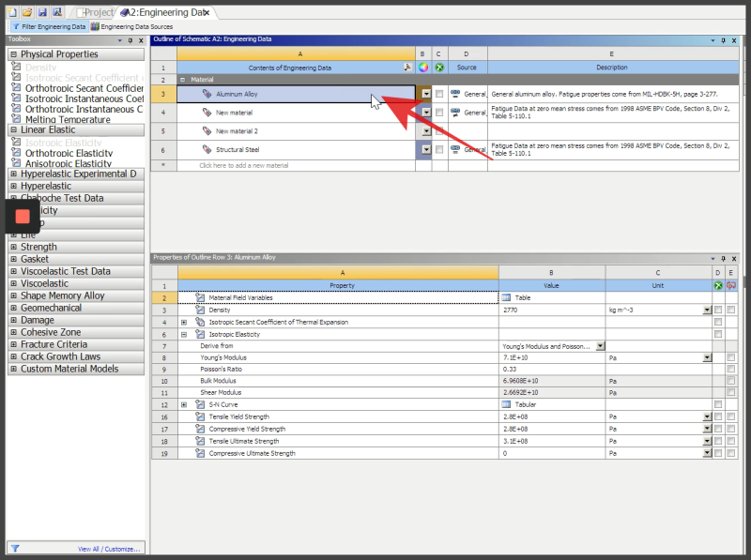Click the filter funnel icon at Toolbox bottom
The image size is (751, 560).
point(15,549)
